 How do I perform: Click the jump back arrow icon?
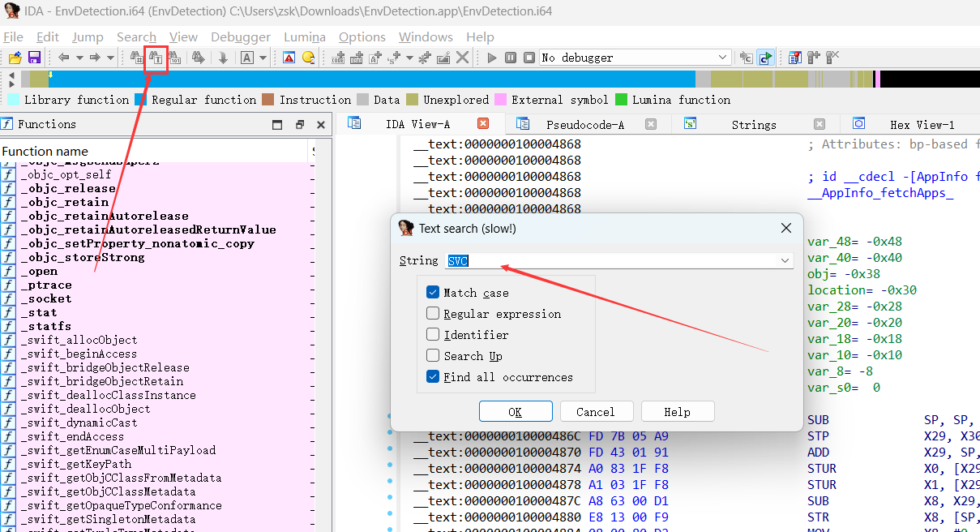point(64,58)
